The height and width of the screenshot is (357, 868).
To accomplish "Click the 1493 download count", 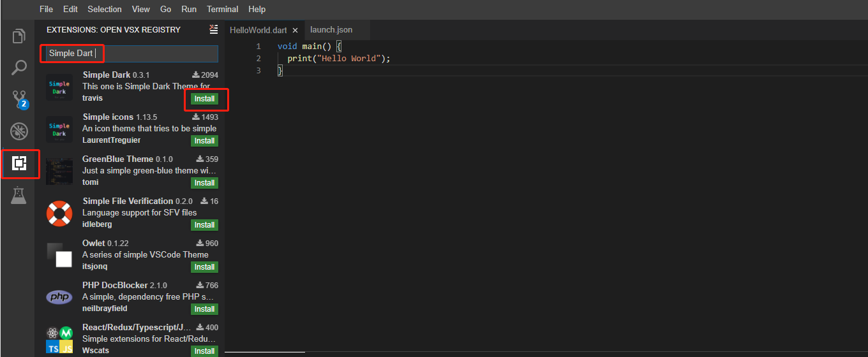I will tap(206, 117).
